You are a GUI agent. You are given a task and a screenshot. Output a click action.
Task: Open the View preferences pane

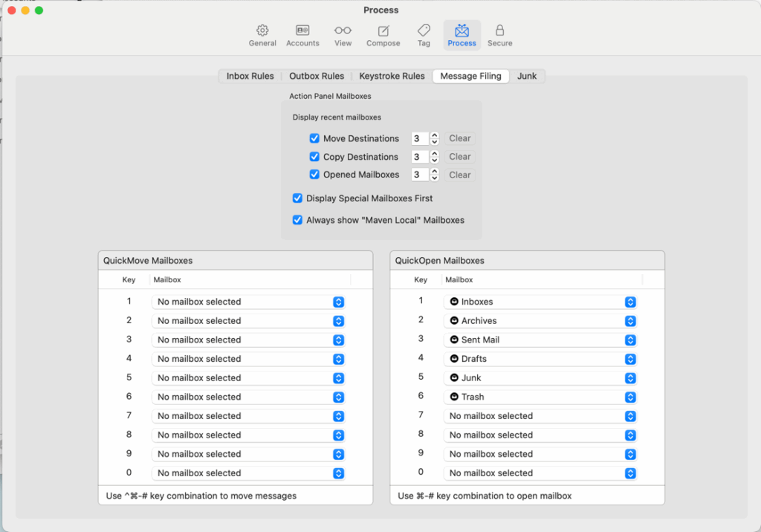tap(343, 36)
